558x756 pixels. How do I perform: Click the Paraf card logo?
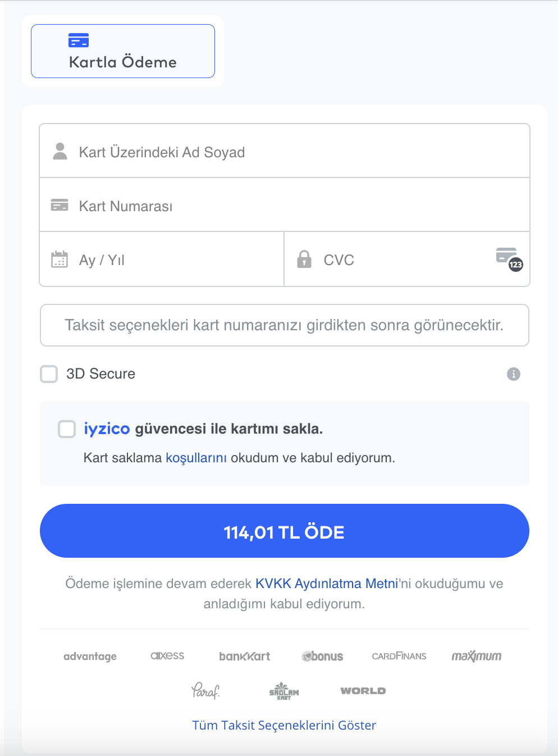tap(205, 690)
